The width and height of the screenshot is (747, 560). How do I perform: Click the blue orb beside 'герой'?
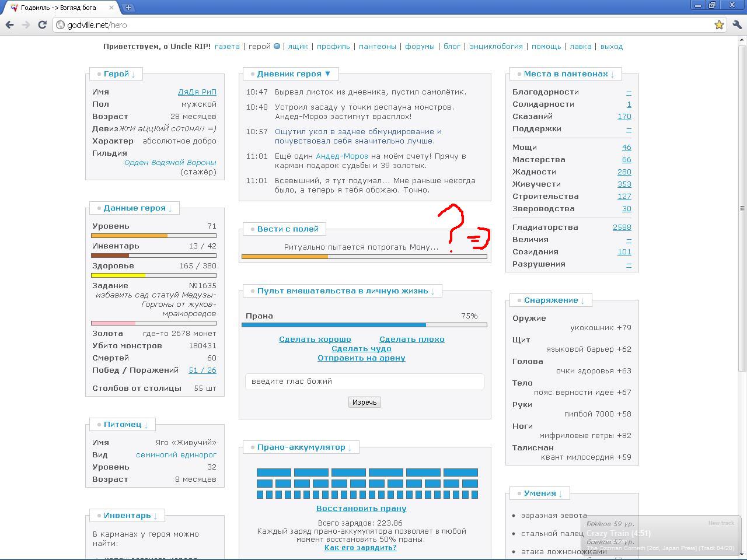point(277,47)
